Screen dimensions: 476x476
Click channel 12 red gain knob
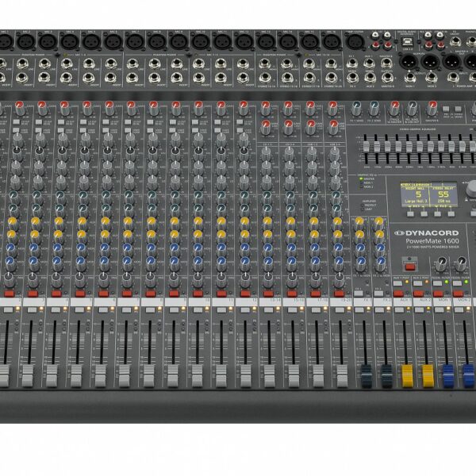pos(243,108)
